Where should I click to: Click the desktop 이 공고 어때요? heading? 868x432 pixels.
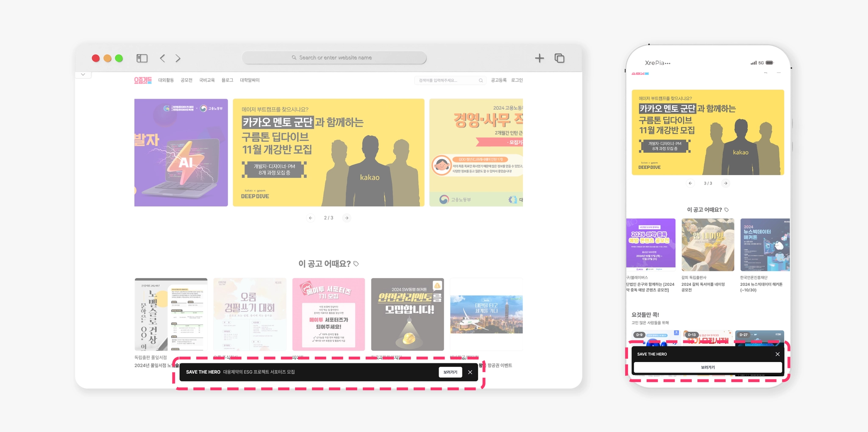click(x=325, y=264)
